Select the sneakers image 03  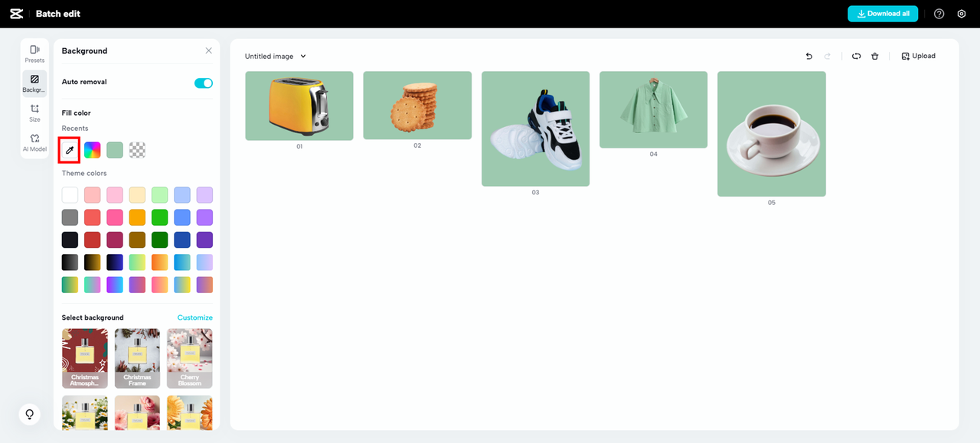(535, 129)
